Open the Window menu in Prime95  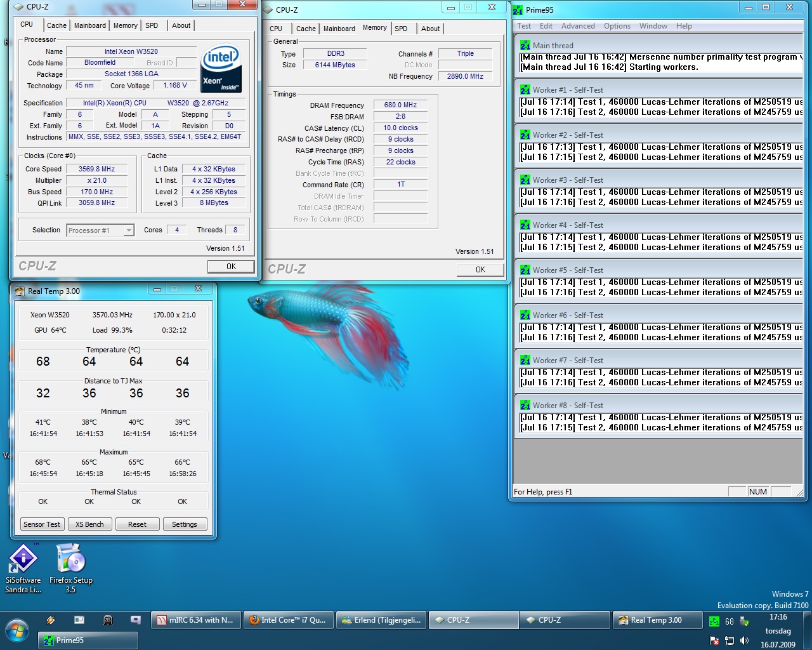pos(653,26)
